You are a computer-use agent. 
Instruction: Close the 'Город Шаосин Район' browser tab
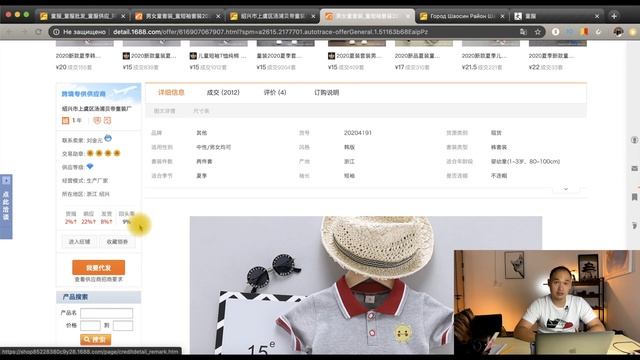(x=502, y=16)
